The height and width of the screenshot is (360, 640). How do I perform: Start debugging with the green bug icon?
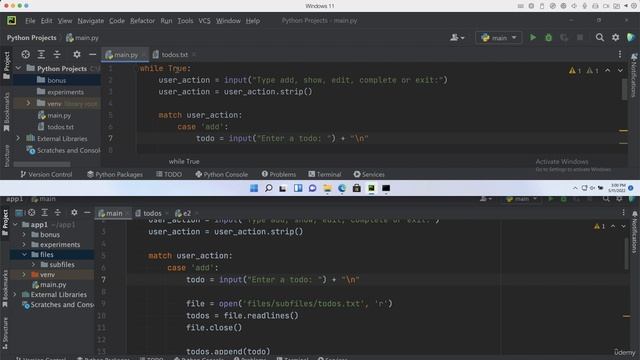coord(548,38)
